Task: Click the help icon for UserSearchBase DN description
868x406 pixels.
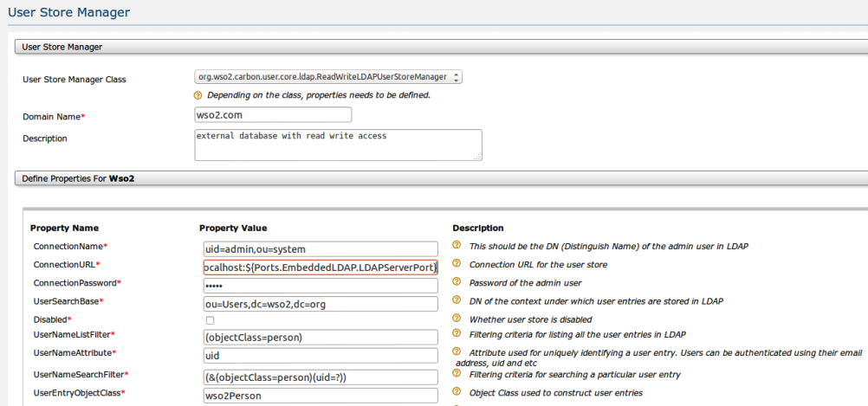Action: pyautogui.click(x=457, y=300)
